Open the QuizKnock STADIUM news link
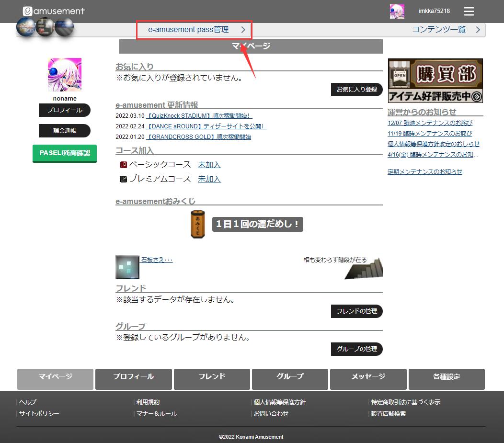The image size is (504, 443). [x=199, y=116]
